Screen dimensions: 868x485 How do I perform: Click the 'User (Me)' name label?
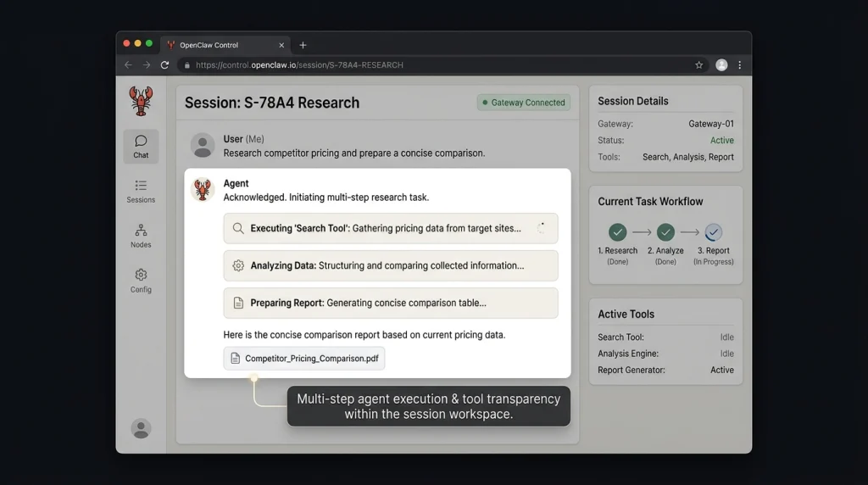click(243, 139)
